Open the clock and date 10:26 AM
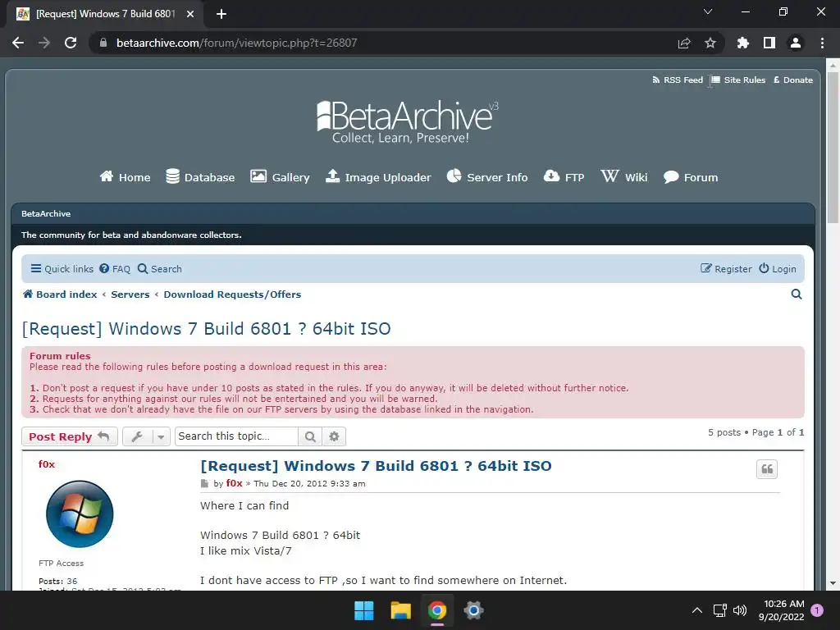The width and height of the screenshot is (840, 630). click(x=782, y=610)
